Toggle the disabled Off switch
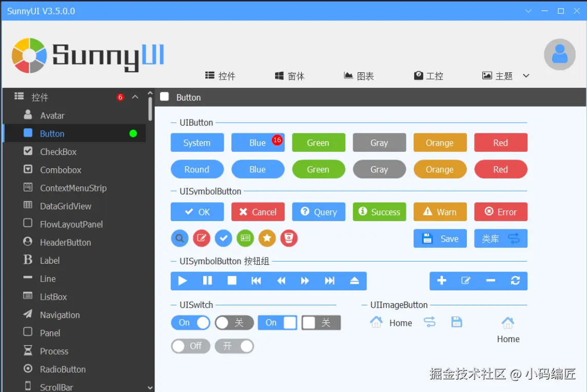This screenshot has width=587, height=392. pos(190,346)
